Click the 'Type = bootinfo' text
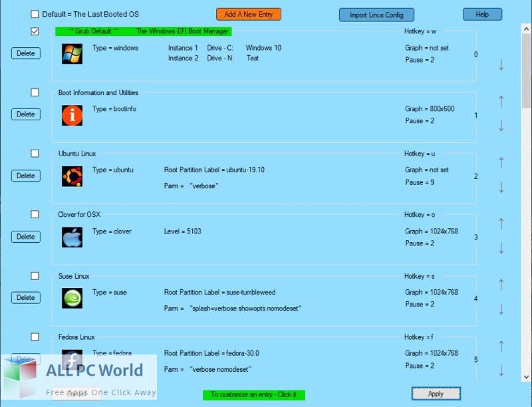The width and height of the screenshot is (532, 407). click(114, 109)
